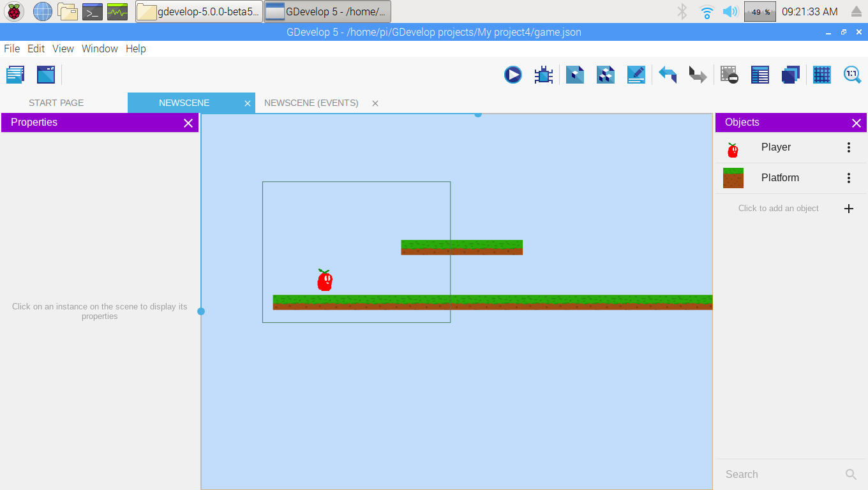Open the Player object options menu
Screen dimensions: 868x490
click(849, 147)
